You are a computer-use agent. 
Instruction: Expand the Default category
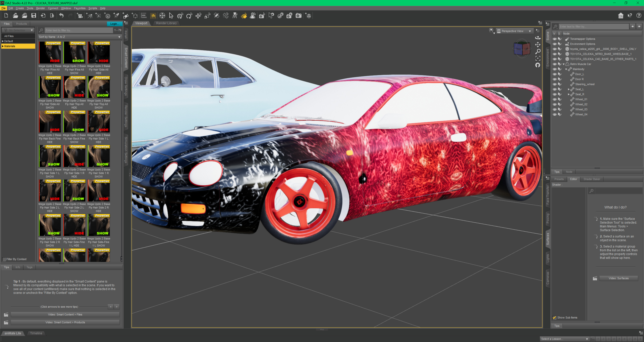[3, 41]
